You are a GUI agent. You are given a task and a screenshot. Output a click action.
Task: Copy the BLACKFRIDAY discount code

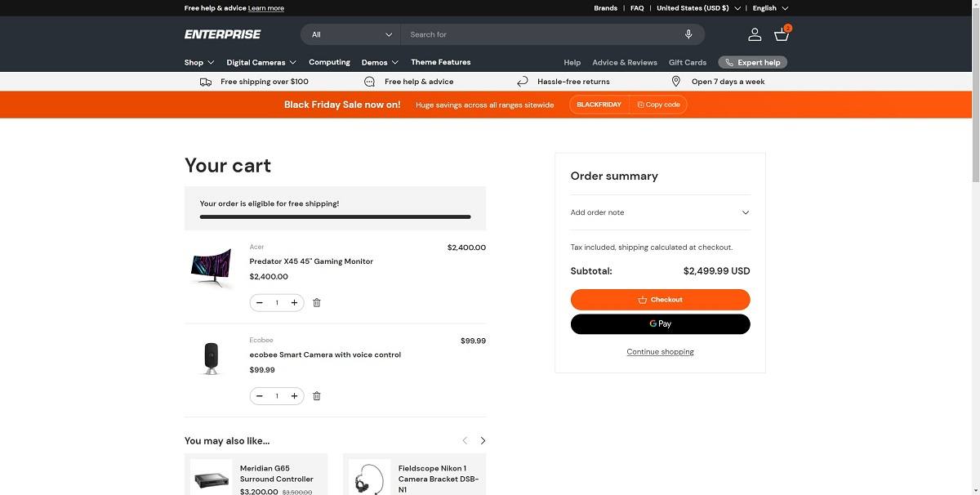pos(657,103)
